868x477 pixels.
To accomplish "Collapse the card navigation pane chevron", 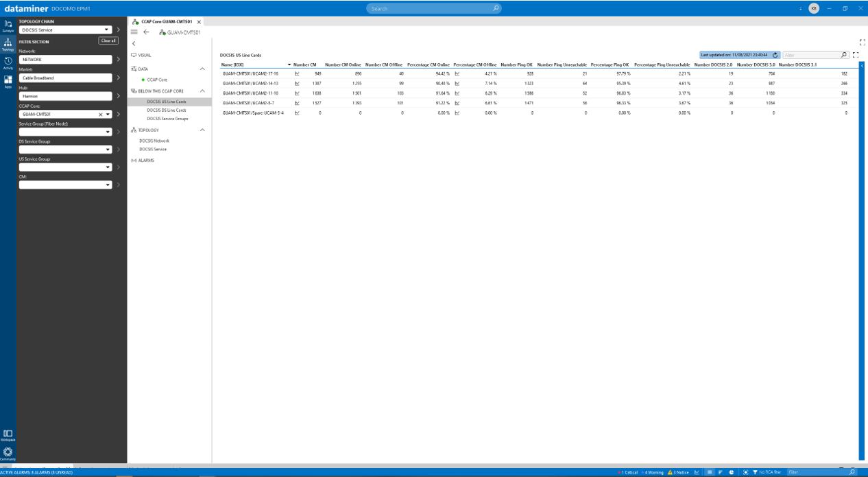I will pyautogui.click(x=134, y=43).
